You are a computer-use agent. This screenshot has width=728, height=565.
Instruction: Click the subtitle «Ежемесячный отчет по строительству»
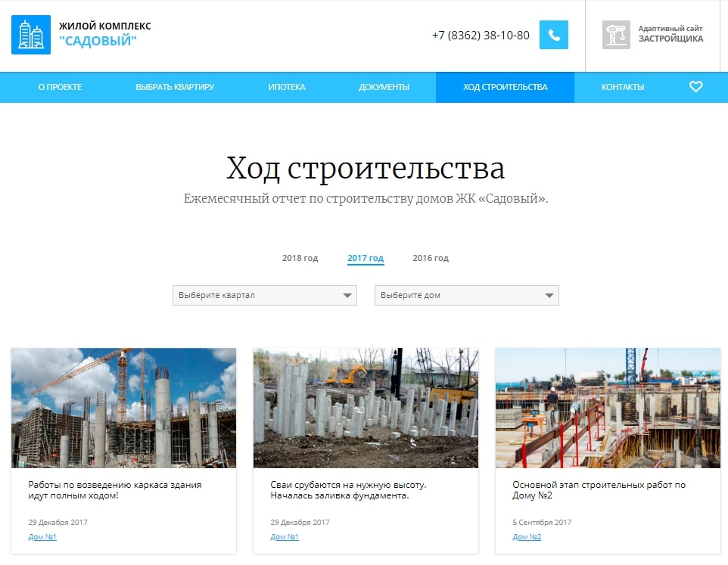tap(366, 198)
